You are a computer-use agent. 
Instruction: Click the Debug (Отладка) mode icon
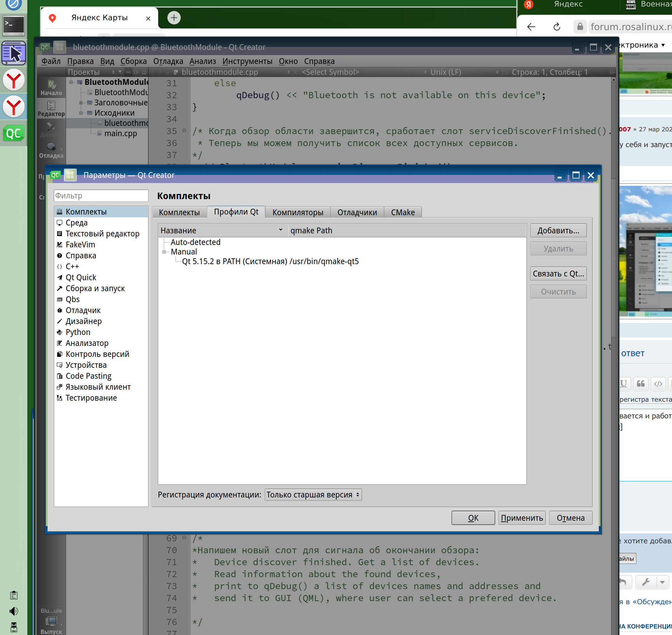coord(51,150)
